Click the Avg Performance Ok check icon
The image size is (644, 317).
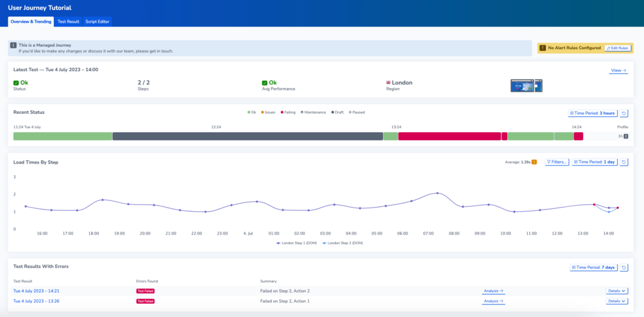point(265,82)
